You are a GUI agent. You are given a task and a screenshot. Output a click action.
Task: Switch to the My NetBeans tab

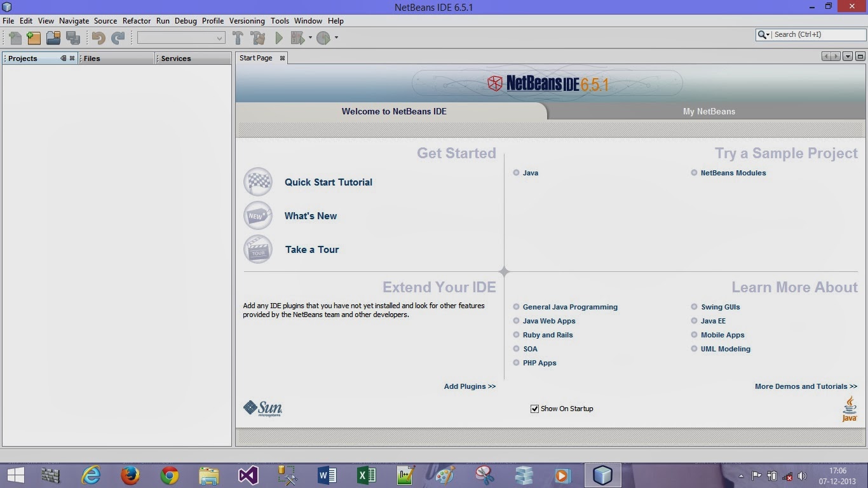[x=709, y=111]
